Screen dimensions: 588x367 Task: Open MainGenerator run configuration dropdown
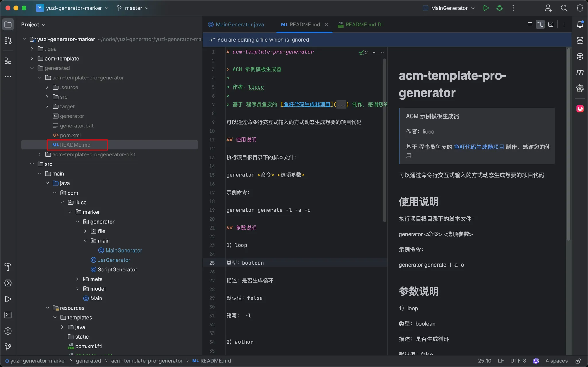coord(449,8)
